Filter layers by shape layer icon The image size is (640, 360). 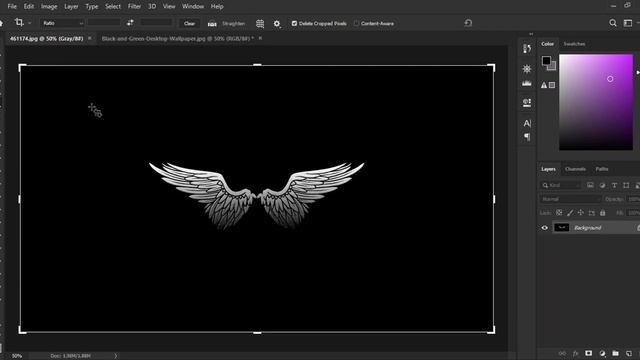tap(626, 185)
